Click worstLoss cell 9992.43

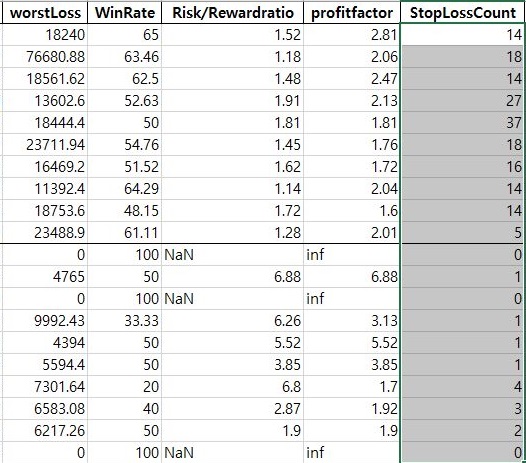point(45,321)
